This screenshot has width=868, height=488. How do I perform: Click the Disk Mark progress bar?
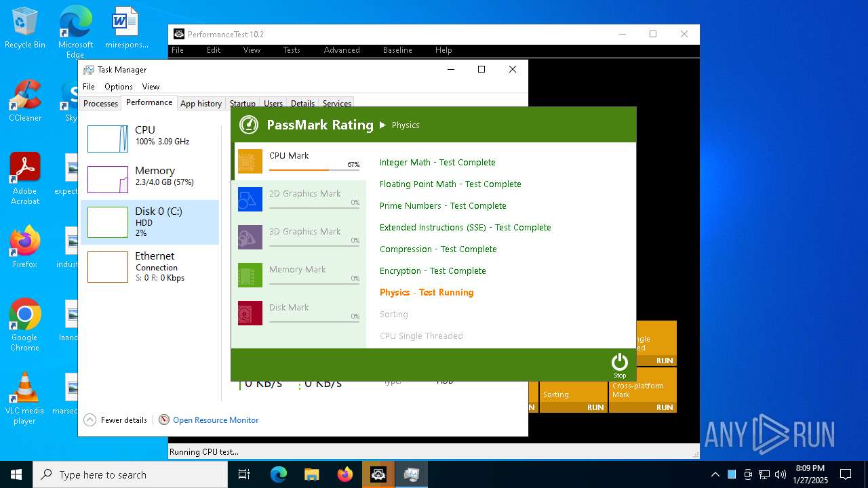(x=314, y=321)
